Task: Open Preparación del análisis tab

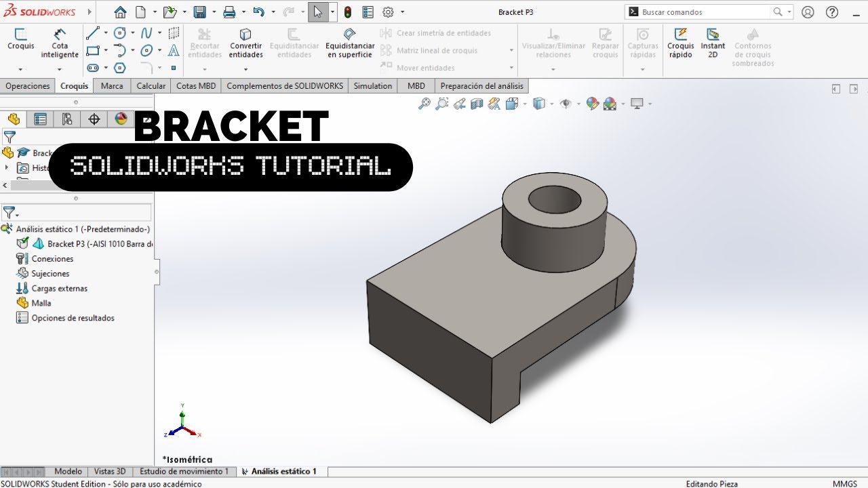Action: (482, 86)
